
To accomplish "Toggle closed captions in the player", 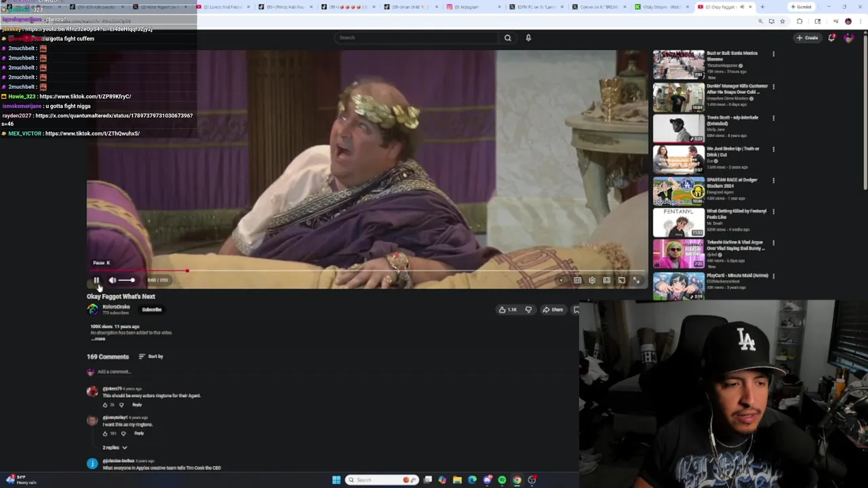I will (x=577, y=280).
